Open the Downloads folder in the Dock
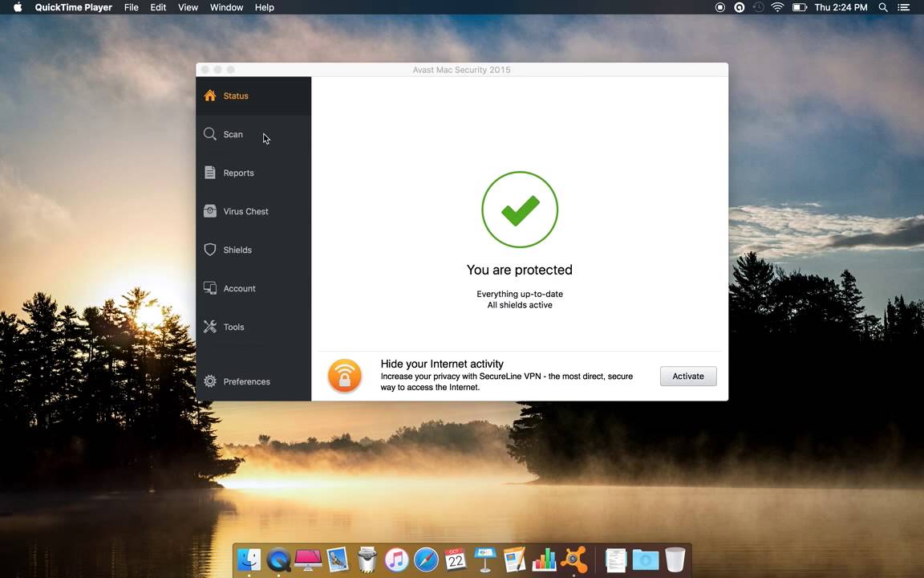The height and width of the screenshot is (578, 924). [x=646, y=560]
